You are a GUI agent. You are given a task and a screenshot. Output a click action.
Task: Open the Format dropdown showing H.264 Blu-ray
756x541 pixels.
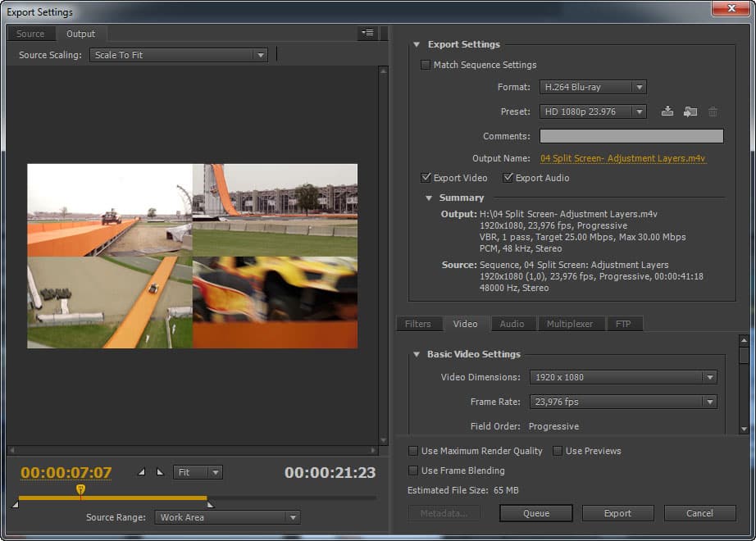click(593, 87)
